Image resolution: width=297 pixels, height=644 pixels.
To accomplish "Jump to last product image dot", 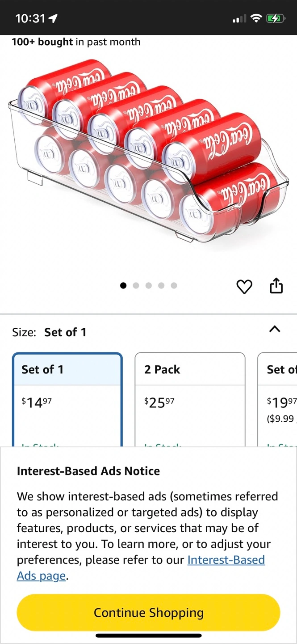I will tap(174, 285).
